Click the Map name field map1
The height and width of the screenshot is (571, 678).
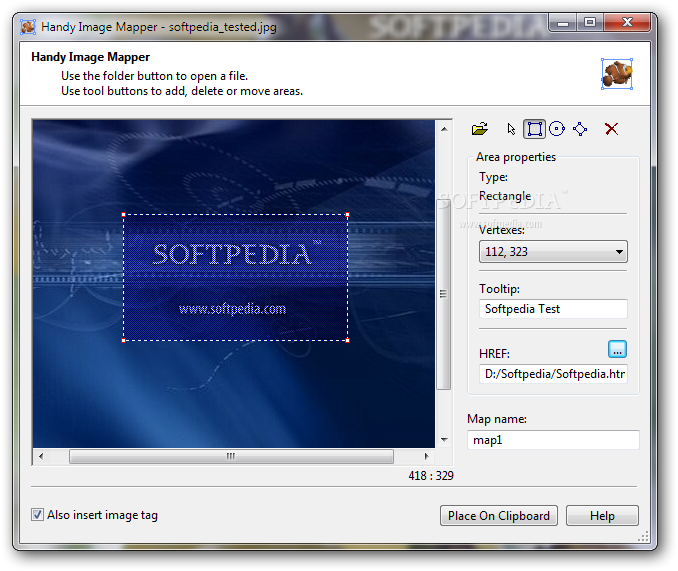(553, 440)
